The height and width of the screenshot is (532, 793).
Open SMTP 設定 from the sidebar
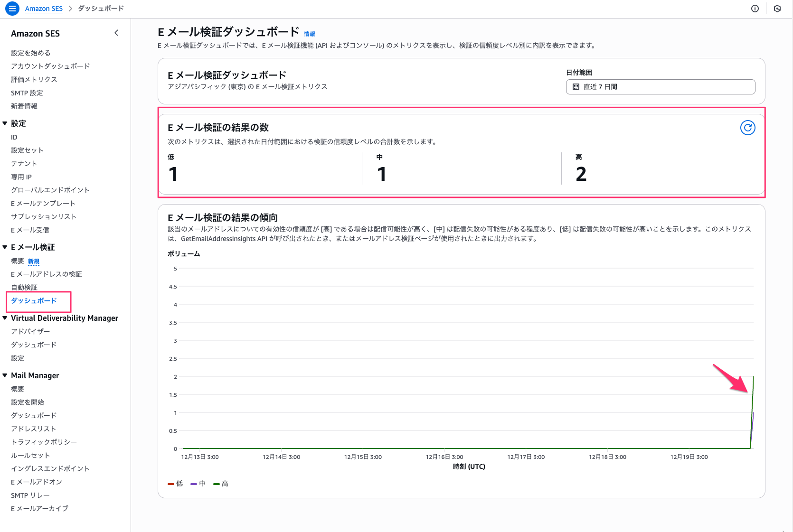[27, 93]
